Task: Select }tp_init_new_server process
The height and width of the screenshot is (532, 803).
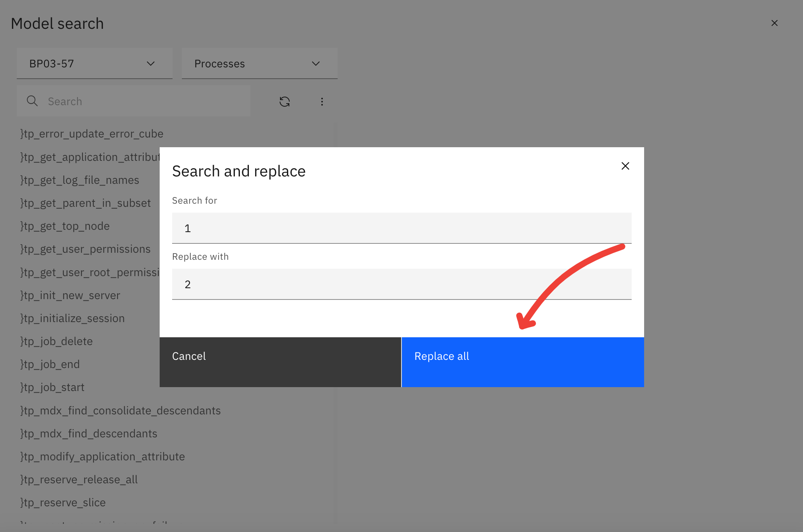Action: (x=70, y=296)
